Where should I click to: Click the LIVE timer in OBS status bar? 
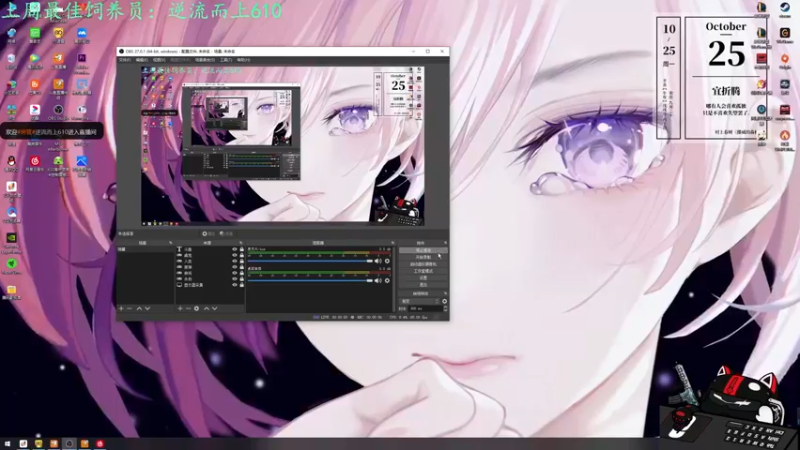point(335,317)
